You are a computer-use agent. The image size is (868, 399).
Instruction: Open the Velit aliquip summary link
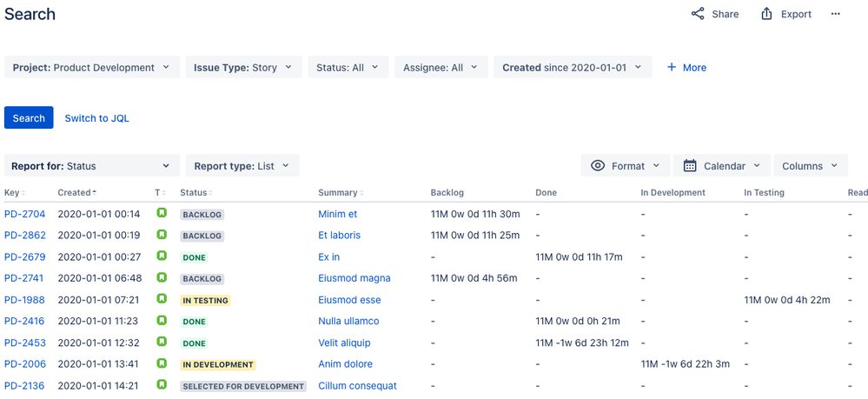click(344, 342)
